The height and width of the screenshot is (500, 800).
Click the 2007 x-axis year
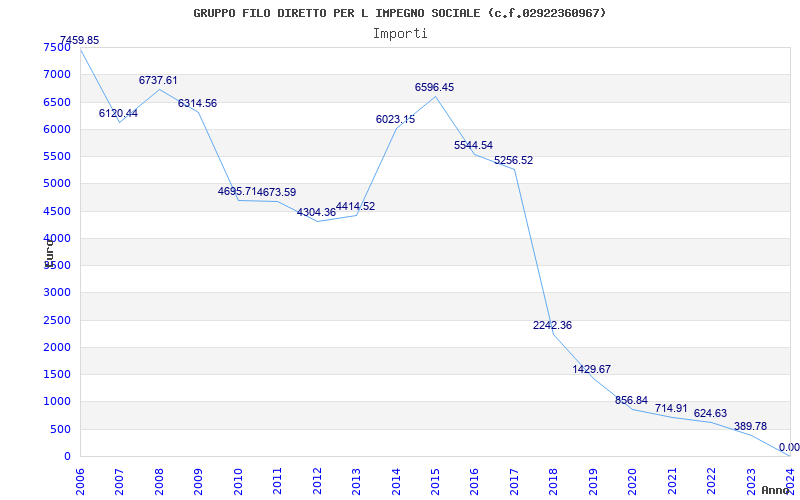tap(119, 481)
